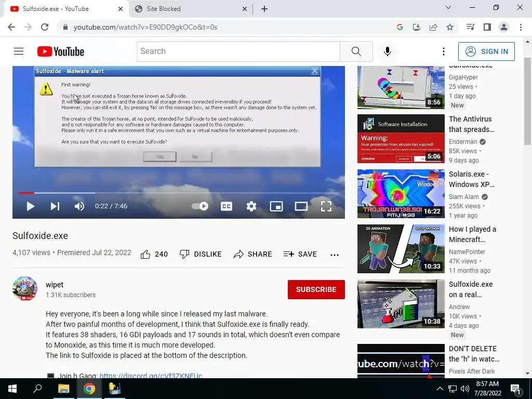Go back in the browser
This screenshot has width=532, height=399.
(11, 27)
